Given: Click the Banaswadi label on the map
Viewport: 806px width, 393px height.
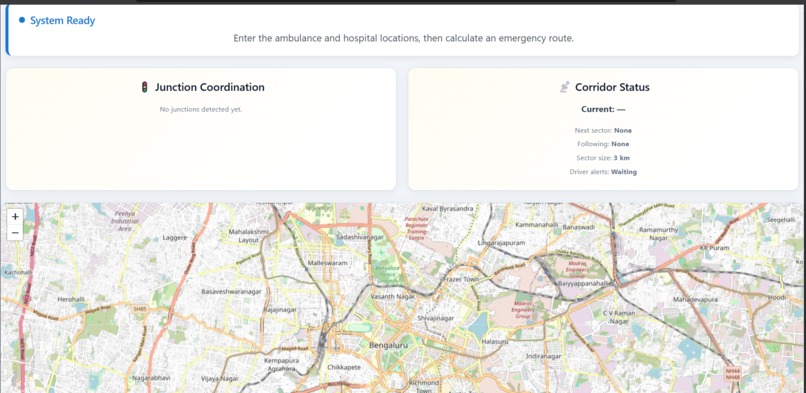Looking at the screenshot, I should click(580, 227).
